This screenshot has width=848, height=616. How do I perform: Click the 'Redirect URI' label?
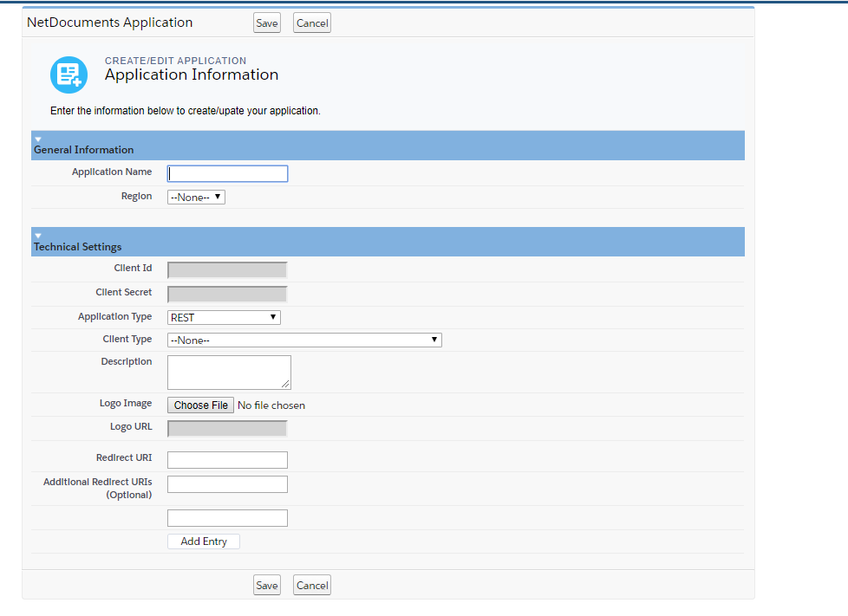pos(124,457)
